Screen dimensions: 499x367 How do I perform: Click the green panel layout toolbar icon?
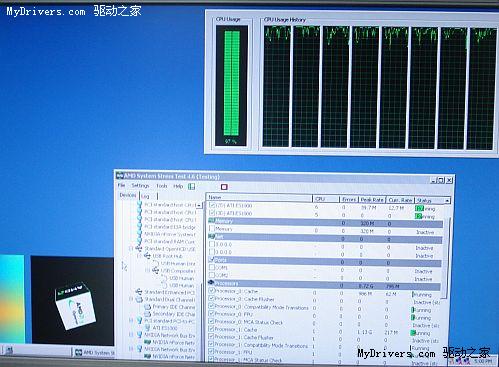[192, 186]
